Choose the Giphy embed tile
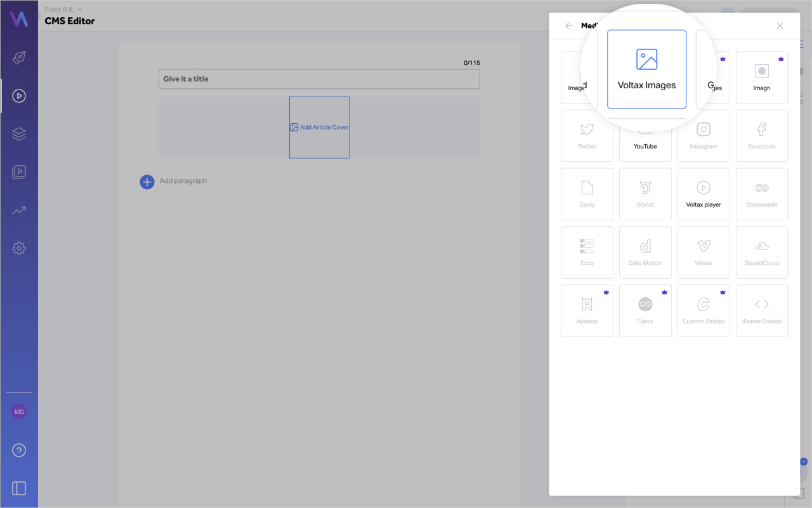The height and width of the screenshot is (508, 812). 587,194
